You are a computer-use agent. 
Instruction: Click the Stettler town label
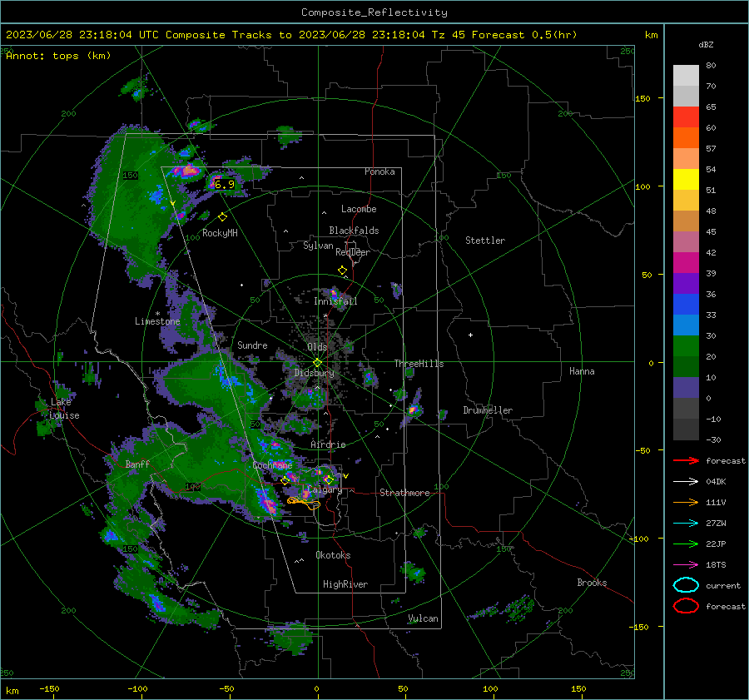(485, 241)
